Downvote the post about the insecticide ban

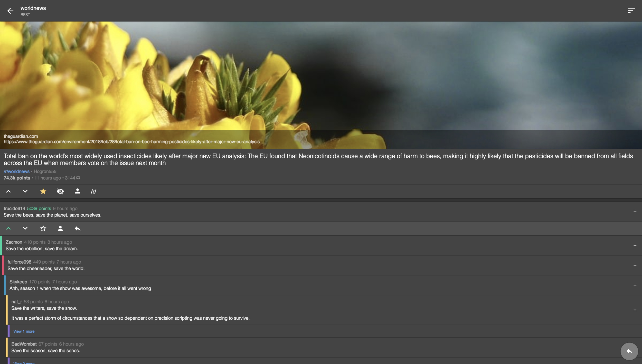pos(25,191)
